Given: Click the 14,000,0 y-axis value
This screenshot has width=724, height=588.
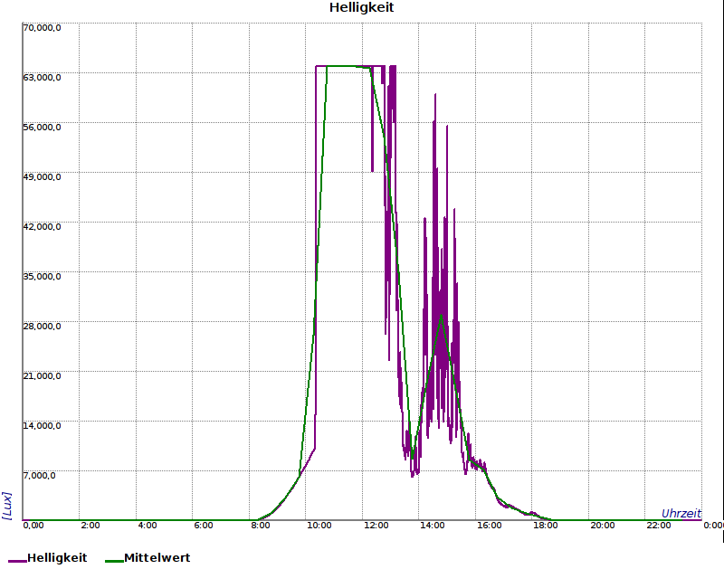Looking at the screenshot, I should point(42,425).
